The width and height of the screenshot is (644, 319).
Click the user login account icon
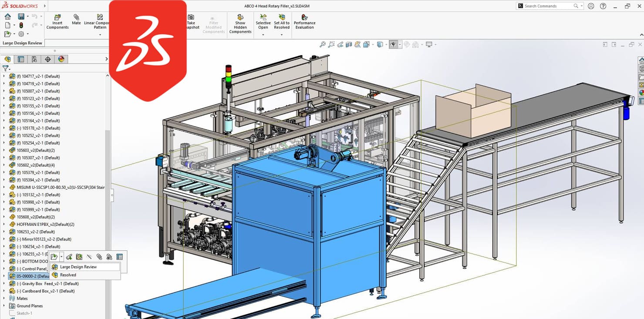tap(591, 6)
